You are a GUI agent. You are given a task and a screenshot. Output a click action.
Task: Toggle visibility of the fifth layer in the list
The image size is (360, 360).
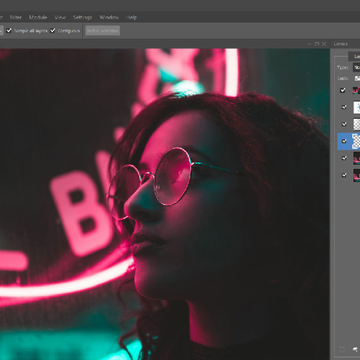click(x=344, y=158)
